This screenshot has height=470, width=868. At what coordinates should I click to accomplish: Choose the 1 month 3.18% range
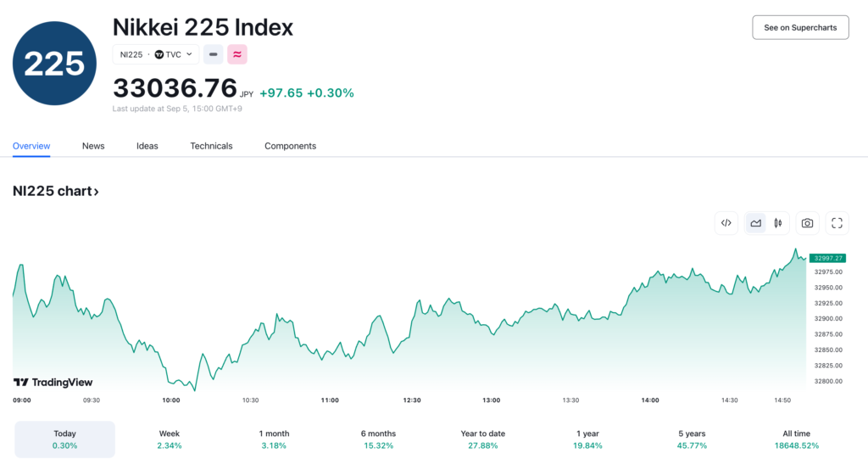tap(274, 439)
